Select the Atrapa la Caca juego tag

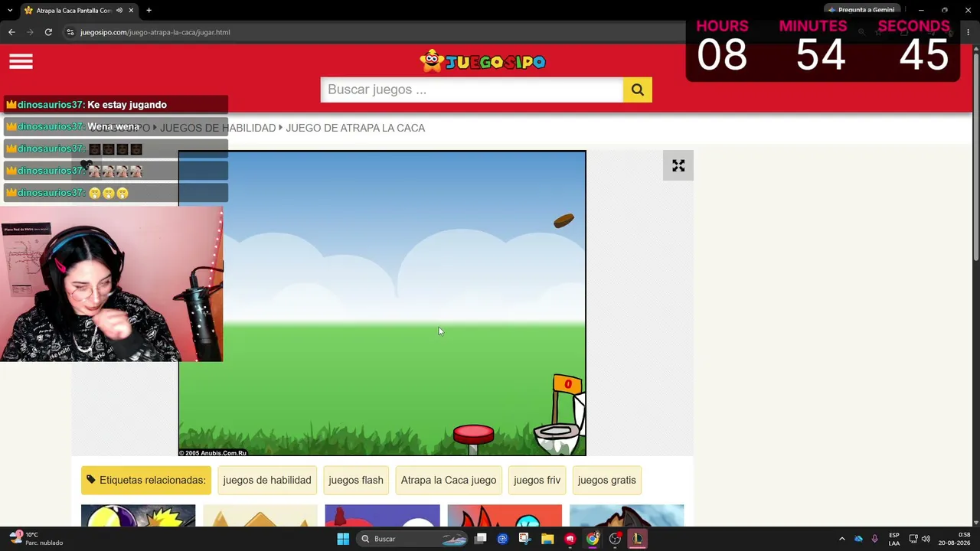pyautogui.click(x=449, y=480)
